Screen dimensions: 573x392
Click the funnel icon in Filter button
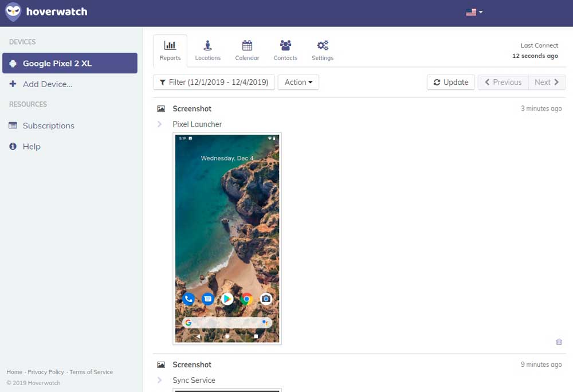[163, 83]
